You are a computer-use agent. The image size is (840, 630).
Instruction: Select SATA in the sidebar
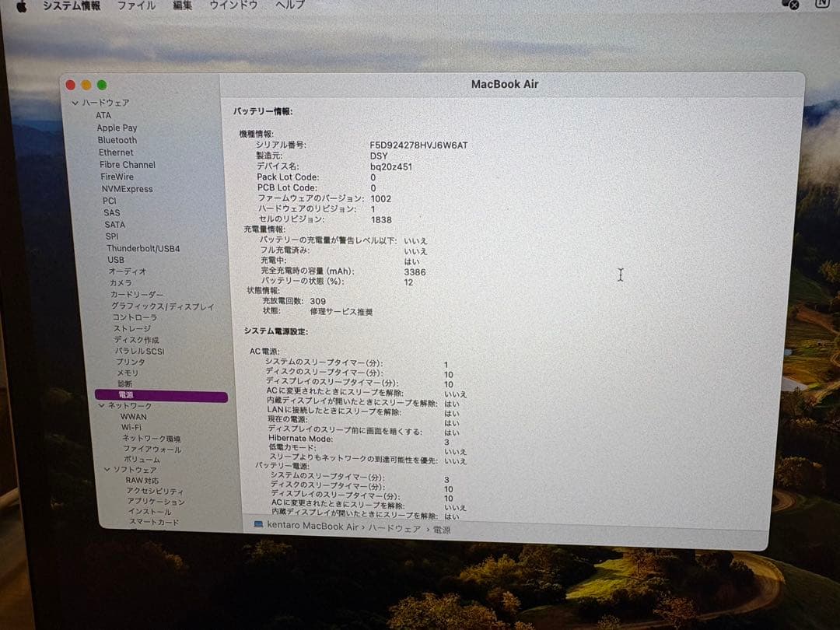[114, 225]
